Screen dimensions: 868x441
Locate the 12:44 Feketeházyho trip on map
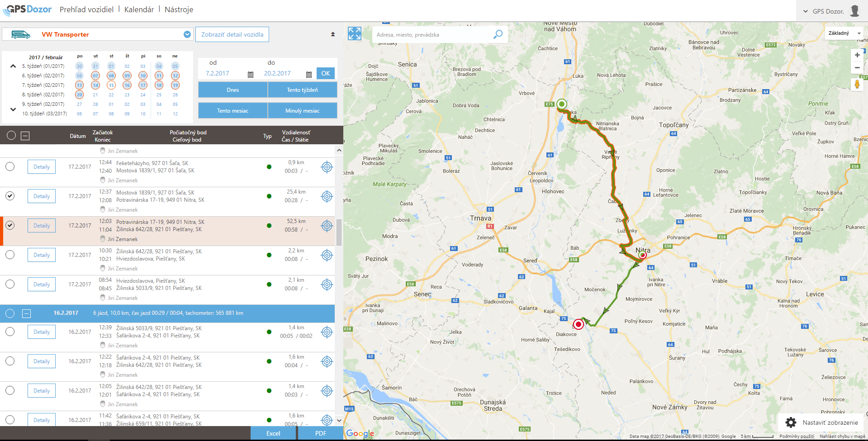pos(327,167)
